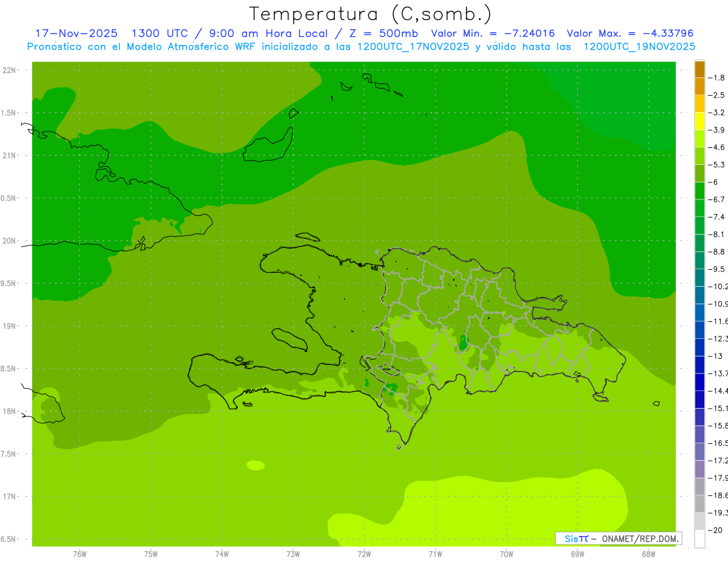The width and height of the screenshot is (728, 562).
Task: Click the '1200UTC_17NOV2025' initialization text
Action: (x=412, y=47)
